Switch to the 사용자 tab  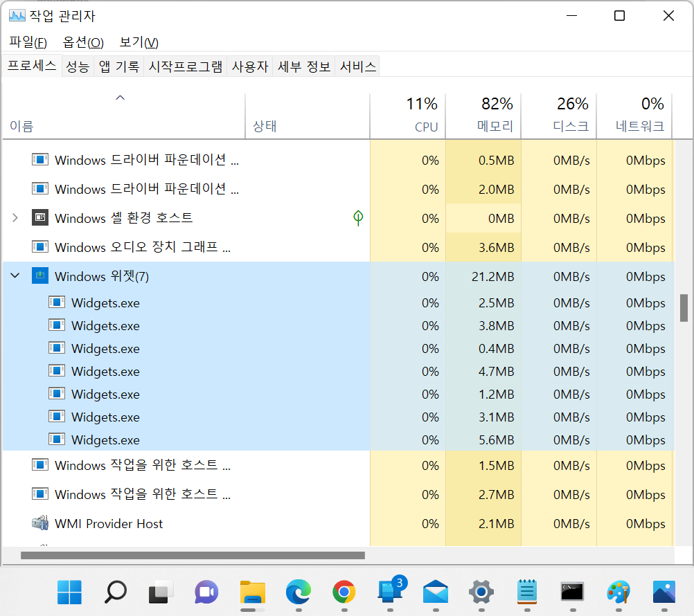point(250,66)
